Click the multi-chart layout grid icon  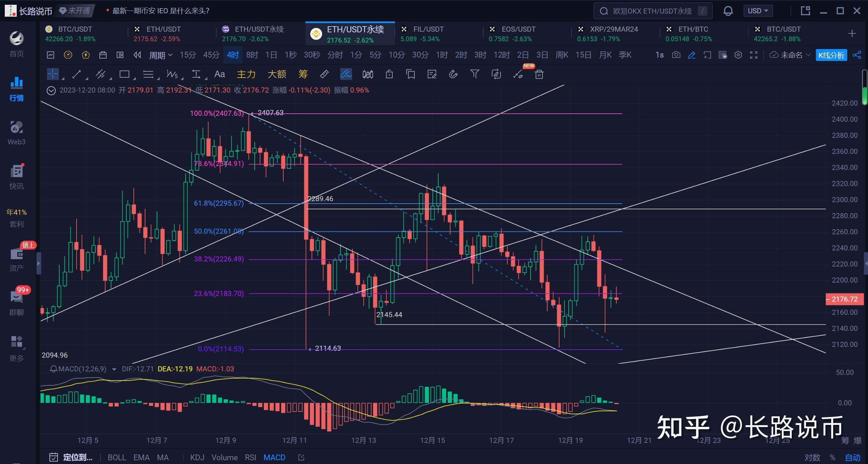(120, 55)
